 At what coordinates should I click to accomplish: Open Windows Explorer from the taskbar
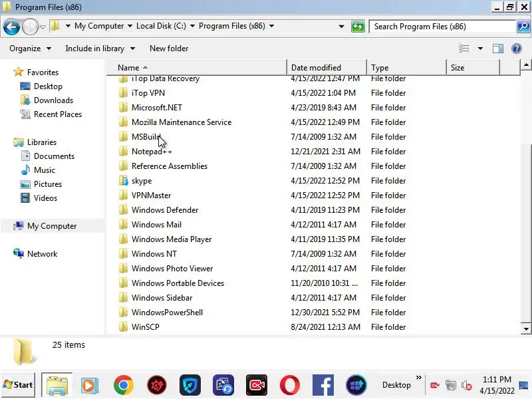click(x=57, y=385)
